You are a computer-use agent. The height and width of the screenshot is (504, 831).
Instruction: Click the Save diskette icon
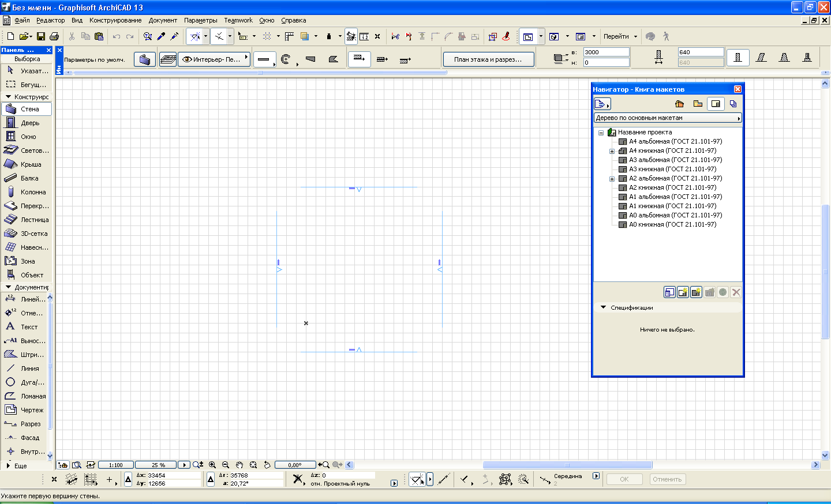pyautogui.click(x=41, y=36)
